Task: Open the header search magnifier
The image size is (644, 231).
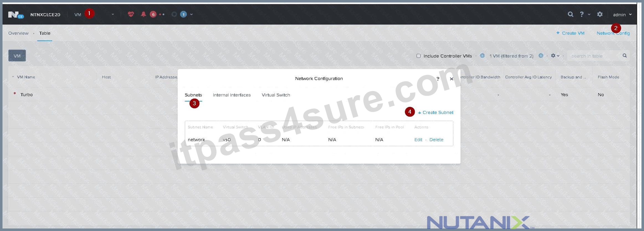Action: tap(570, 14)
